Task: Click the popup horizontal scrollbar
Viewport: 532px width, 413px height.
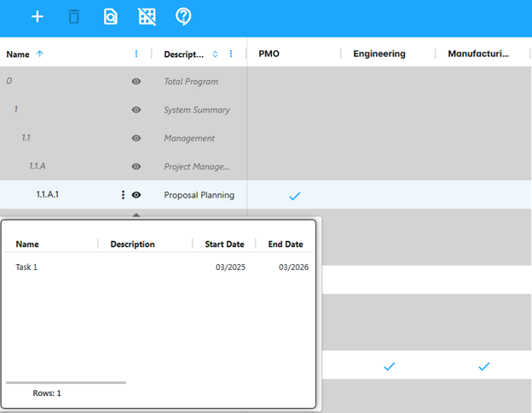Action: 66,383
